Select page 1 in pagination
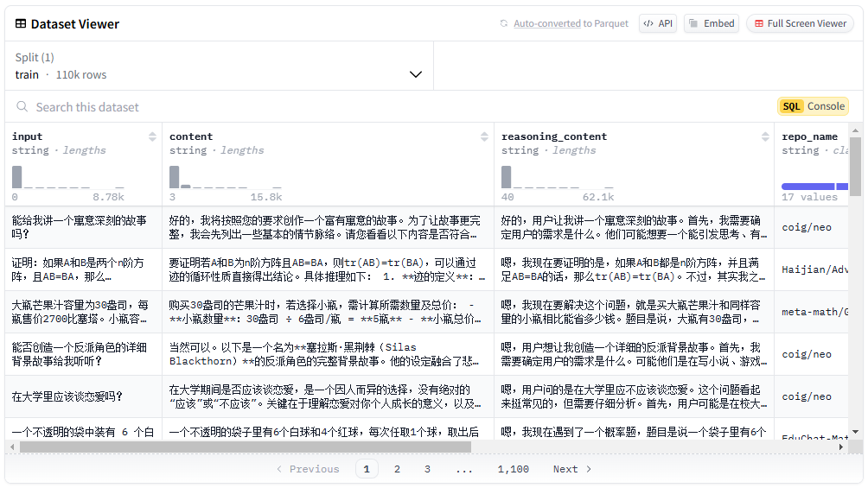Viewport: 868px width, 488px height. point(367,469)
